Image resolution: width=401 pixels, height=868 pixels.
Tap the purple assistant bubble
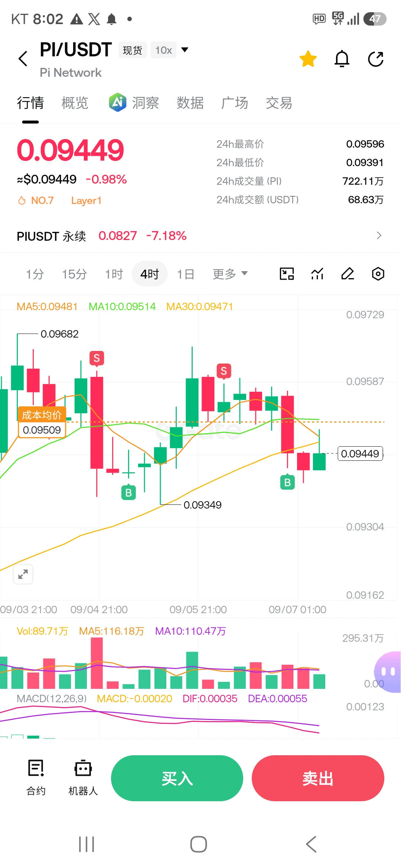tap(388, 672)
